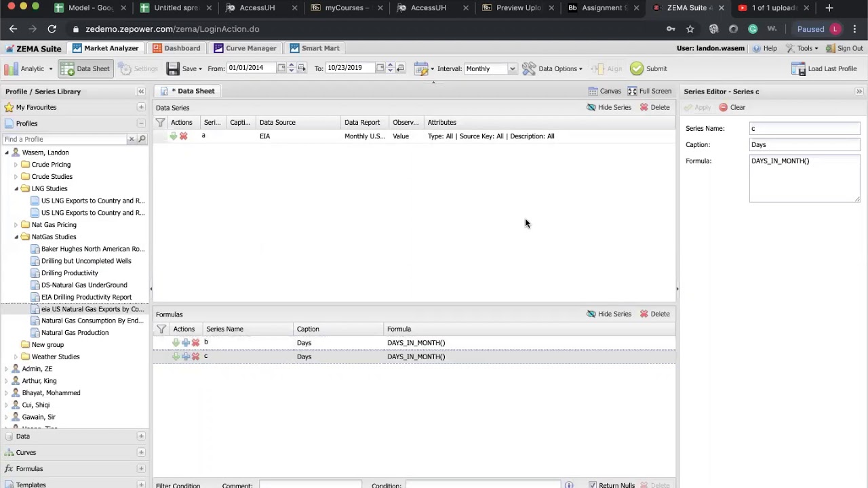The width and height of the screenshot is (868, 488).
Task: Sign Out of ZEMA Suite
Action: click(x=844, y=48)
